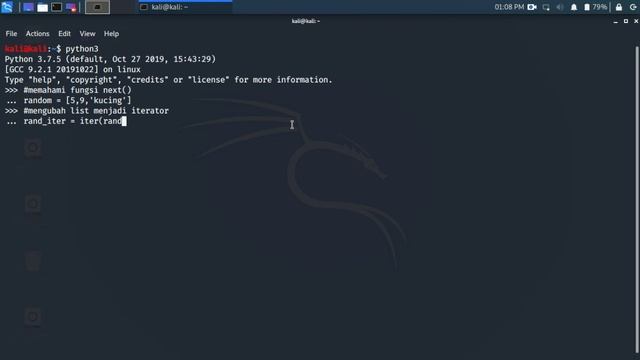Click the fourth panel launcher with red badge
Screen dimensions: 640x360
[x=71, y=7]
